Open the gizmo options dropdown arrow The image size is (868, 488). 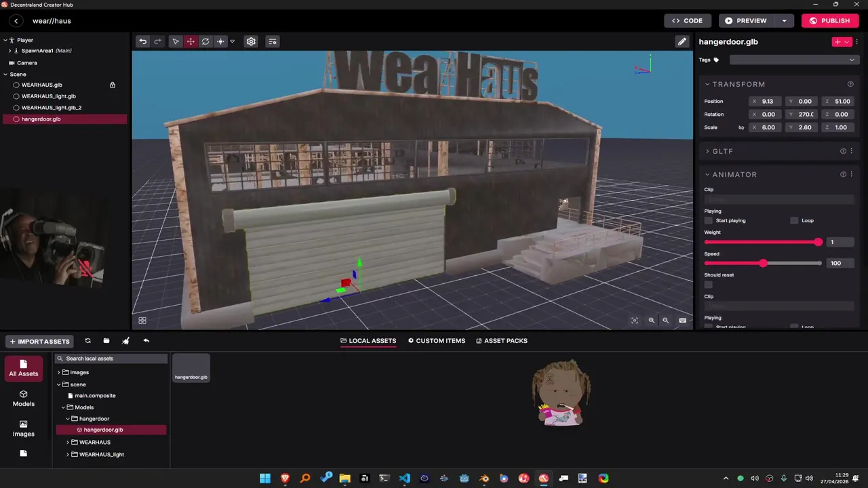232,41
